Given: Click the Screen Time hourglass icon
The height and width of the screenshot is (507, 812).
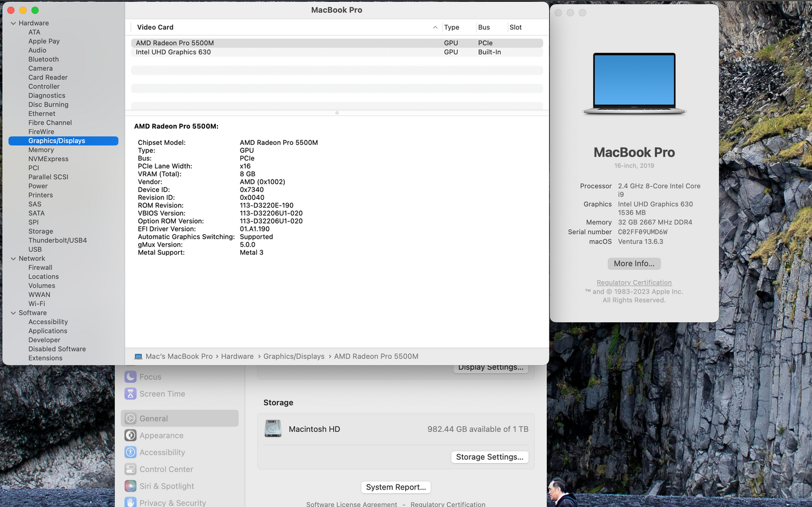Looking at the screenshot, I should click(x=130, y=394).
